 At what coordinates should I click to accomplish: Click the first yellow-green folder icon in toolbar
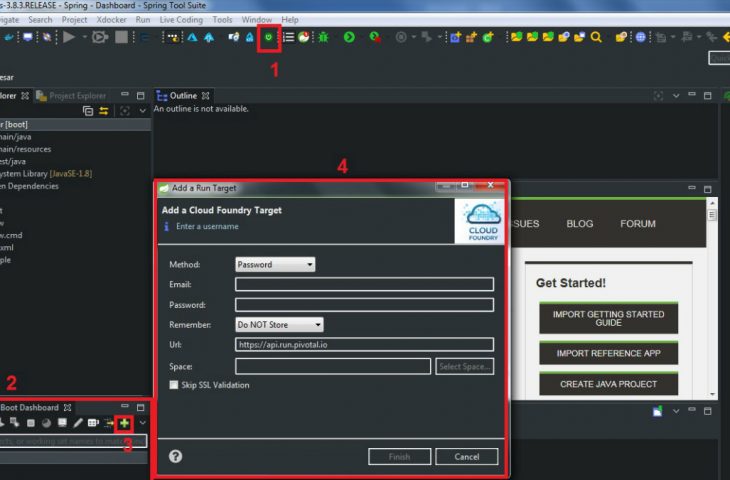516,37
